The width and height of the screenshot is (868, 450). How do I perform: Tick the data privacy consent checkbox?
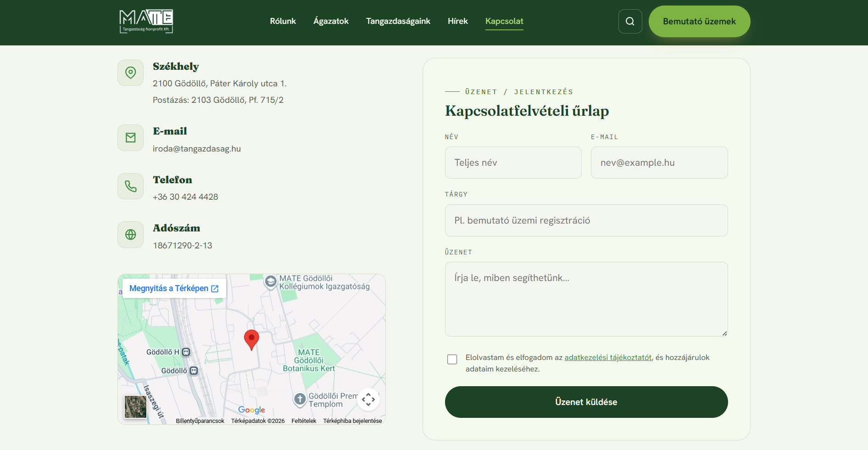(x=452, y=359)
